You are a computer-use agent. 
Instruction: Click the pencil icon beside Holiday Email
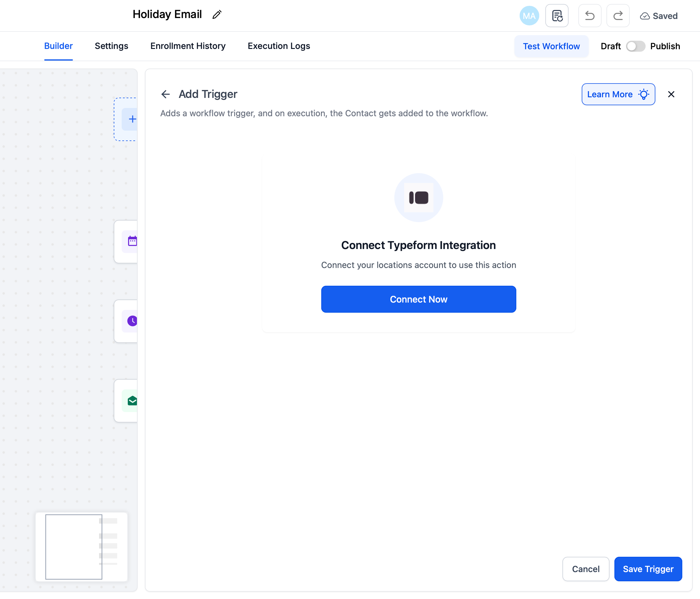click(216, 15)
